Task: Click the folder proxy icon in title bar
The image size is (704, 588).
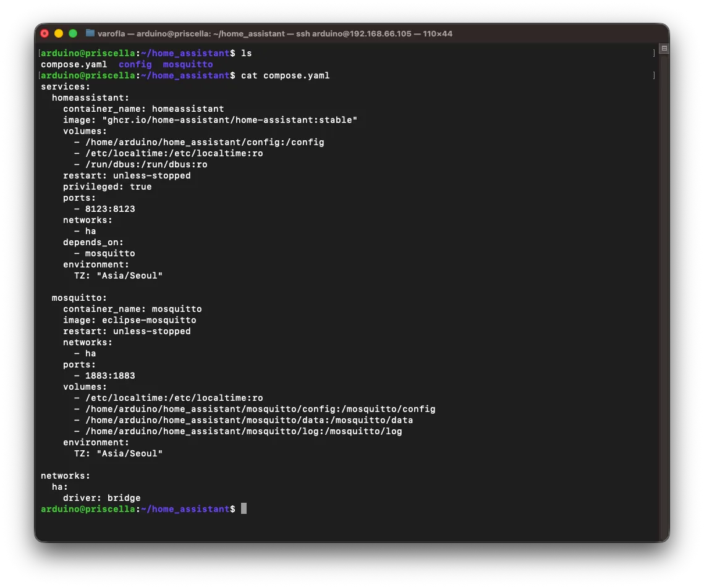Action: [90, 33]
